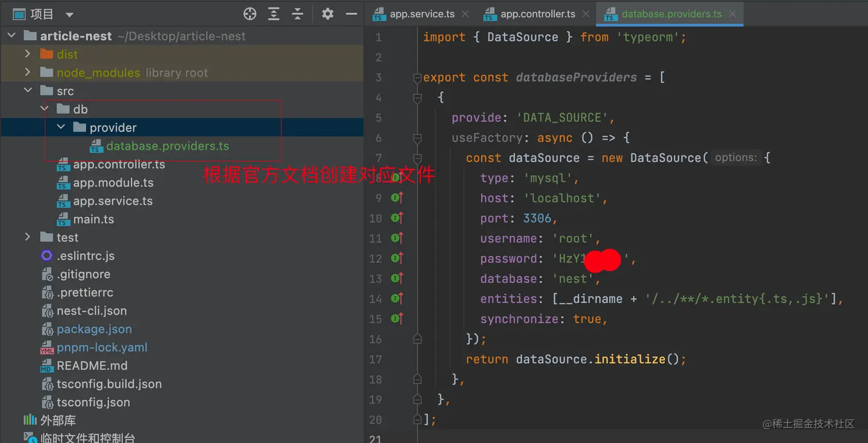Click the locate-file crosshair icon

pos(250,14)
